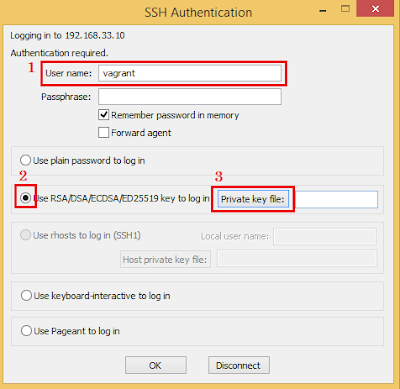Viewport: 400px width, 389px height.
Task: Click the SSH Authentication title text
Action: click(x=198, y=13)
